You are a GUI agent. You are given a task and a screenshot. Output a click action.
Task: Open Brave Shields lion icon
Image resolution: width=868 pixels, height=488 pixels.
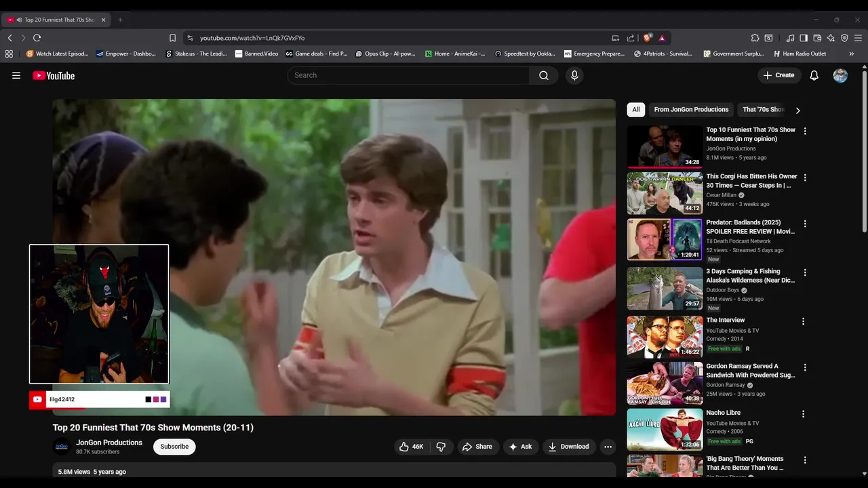pos(648,38)
